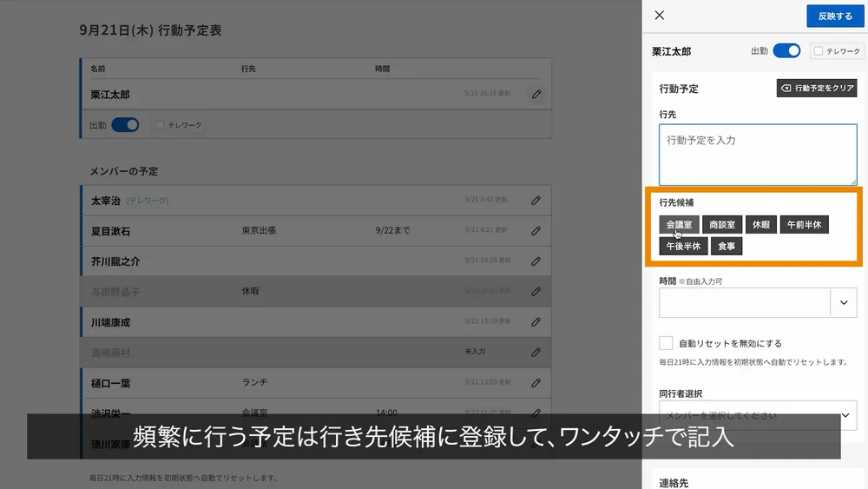Image resolution: width=868 pixels, height=489 pixels.
Task: Click 行動予定をクリア button
Action: (816, 89)
